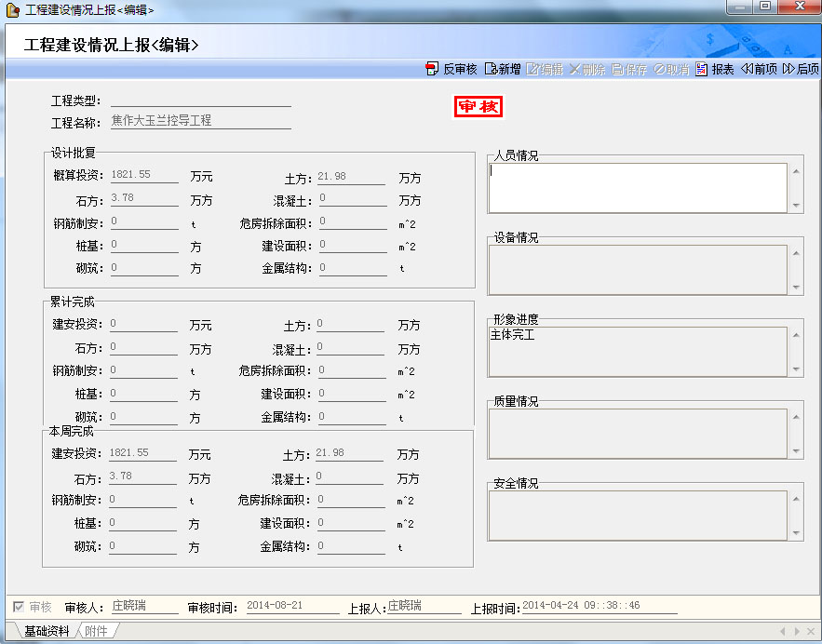Click the 新增 new record icon
Viewport: 822px width, 644px height.
point(490,69)
